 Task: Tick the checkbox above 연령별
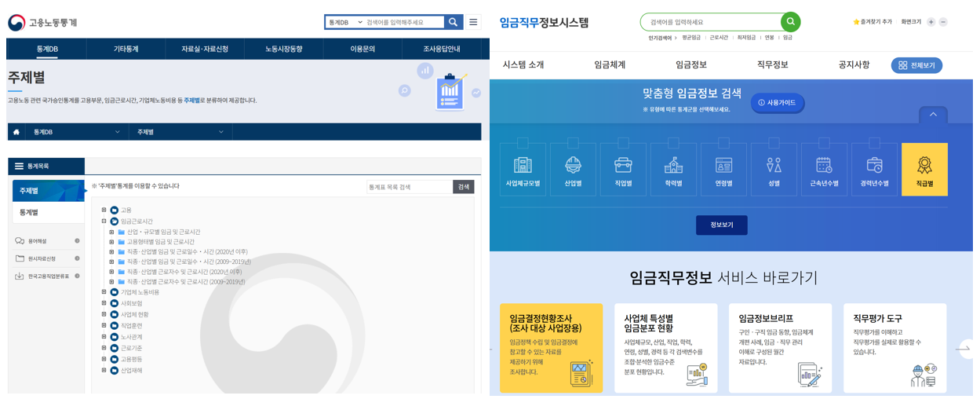tap(723, 143)
